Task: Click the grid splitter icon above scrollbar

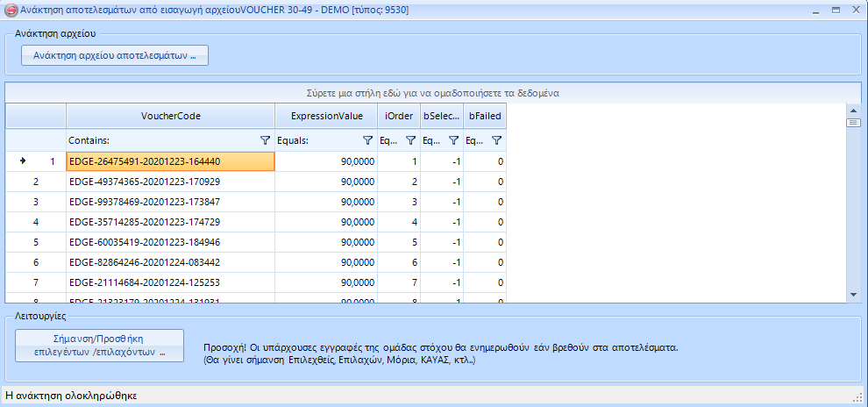Action: [x=851, y=123]
